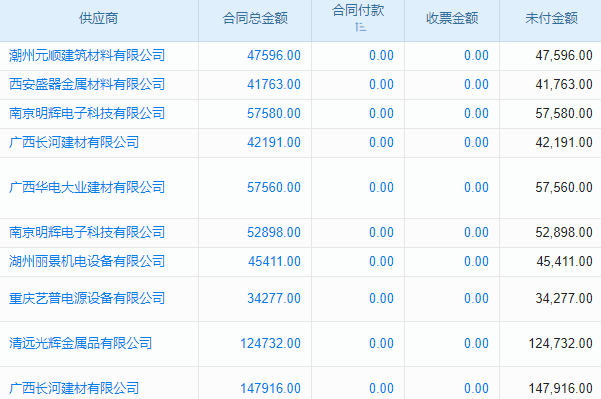Open supplier 广西华电大业建材有限公司
This screenshot has height=399, width=601.
pyautogui.click(x=87, y=187)
